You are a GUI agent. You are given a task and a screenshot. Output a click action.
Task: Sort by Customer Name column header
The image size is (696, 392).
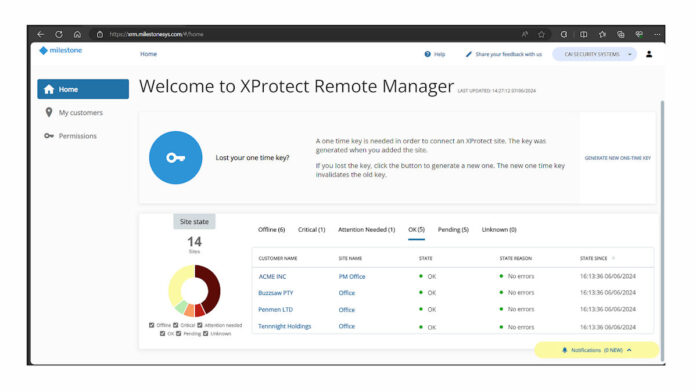point(278,258)
